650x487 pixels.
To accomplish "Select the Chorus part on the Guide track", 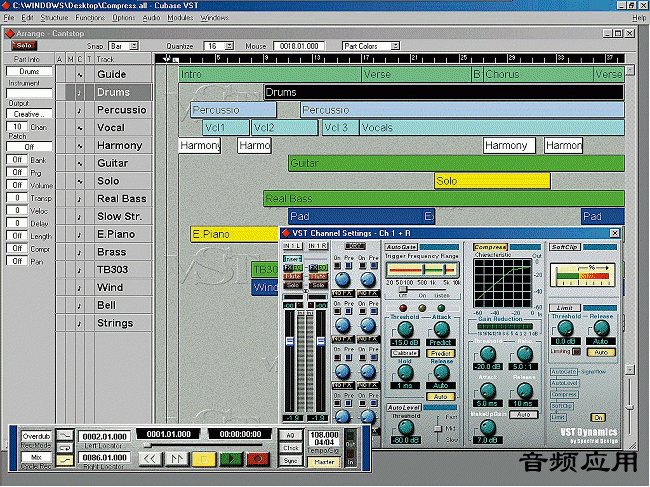I will 538,75.
